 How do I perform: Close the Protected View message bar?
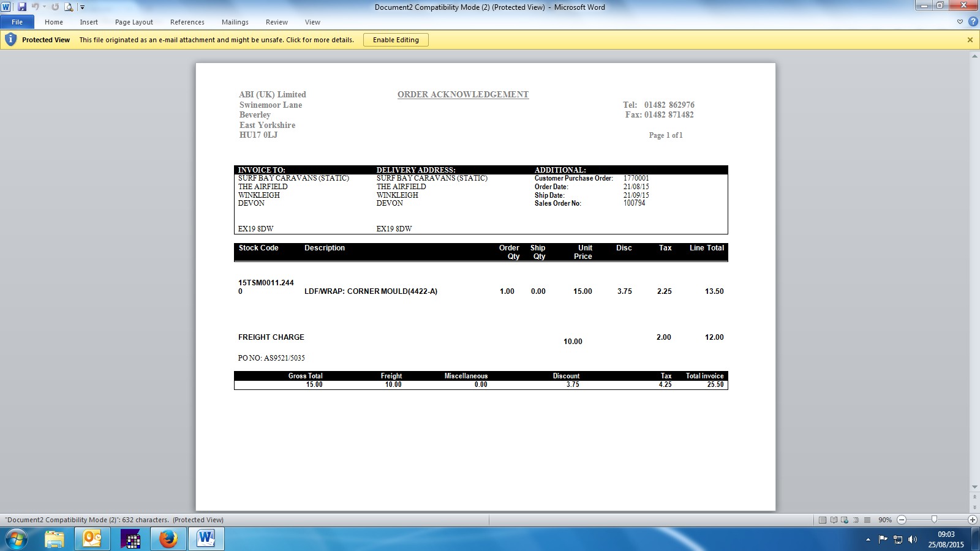(970, 40)
